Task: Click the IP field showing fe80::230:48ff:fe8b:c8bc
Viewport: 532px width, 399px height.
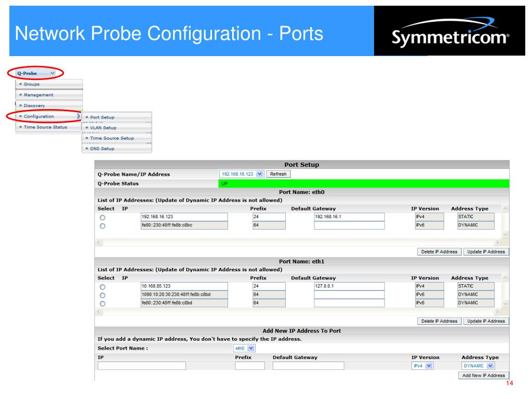Action: pos(184,225)
